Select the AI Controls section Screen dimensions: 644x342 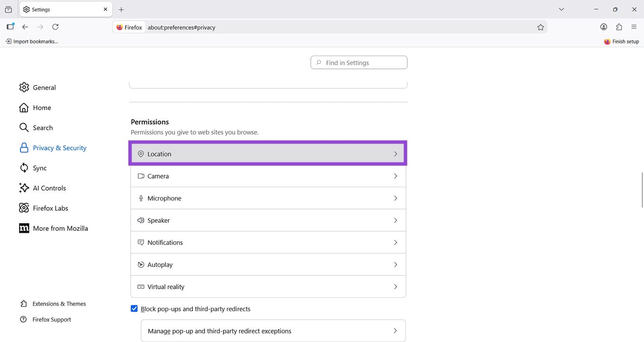[x=49, y=188]
